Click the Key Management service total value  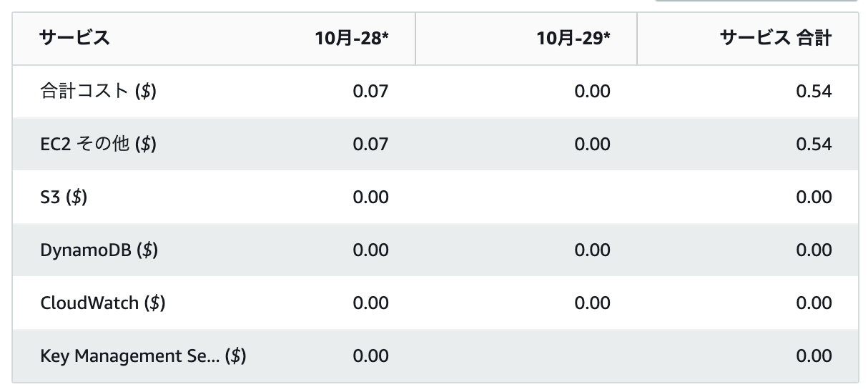point(814,356)
